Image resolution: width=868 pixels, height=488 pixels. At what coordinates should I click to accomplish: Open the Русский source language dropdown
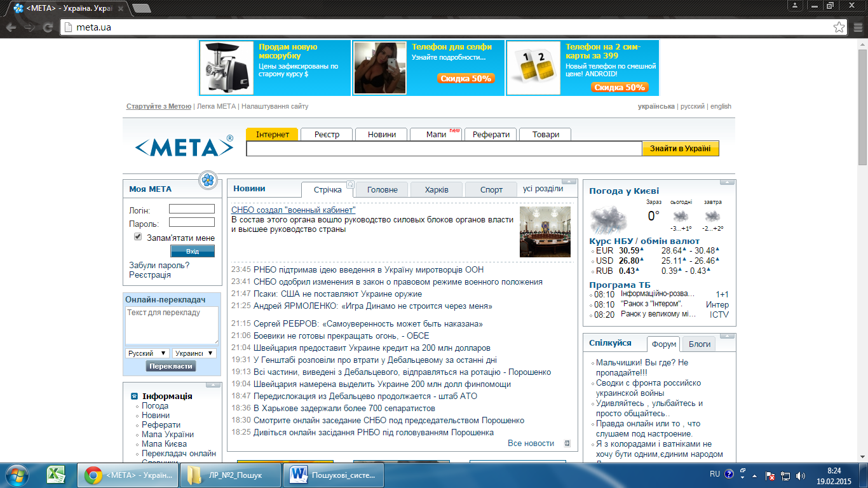tap(147, 353)
